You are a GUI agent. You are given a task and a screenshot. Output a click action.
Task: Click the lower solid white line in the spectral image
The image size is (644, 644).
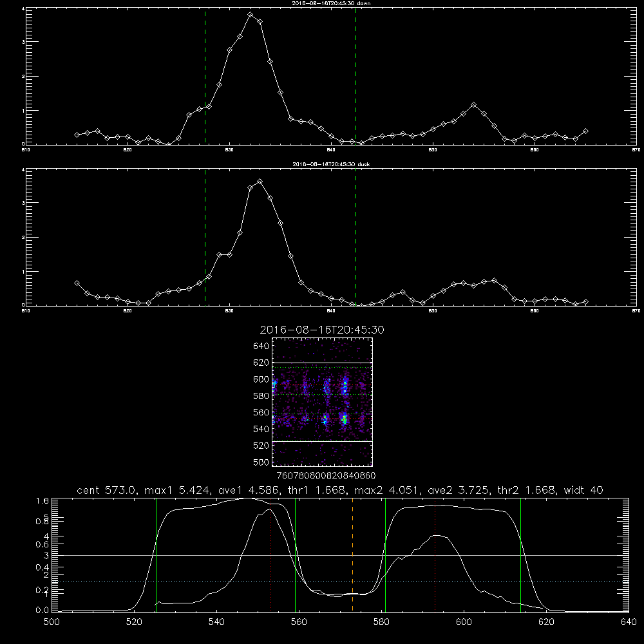click(322, 441)
